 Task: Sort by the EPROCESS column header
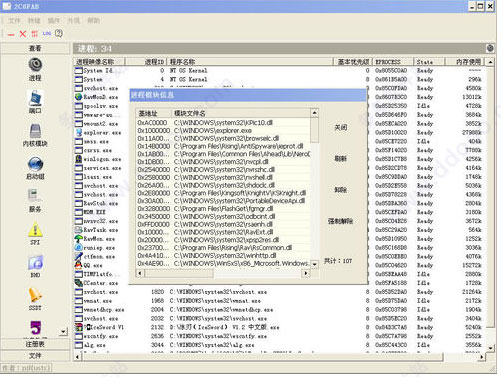[x=393, y=62]
